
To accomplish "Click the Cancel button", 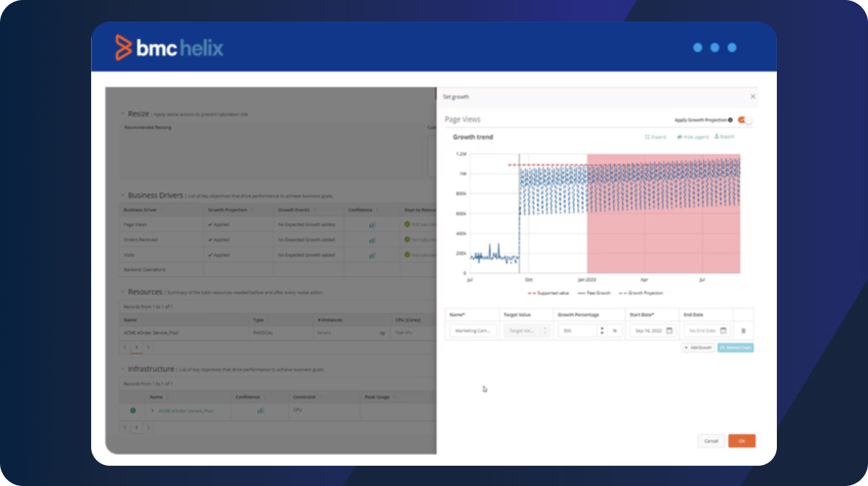I will 710,440.
